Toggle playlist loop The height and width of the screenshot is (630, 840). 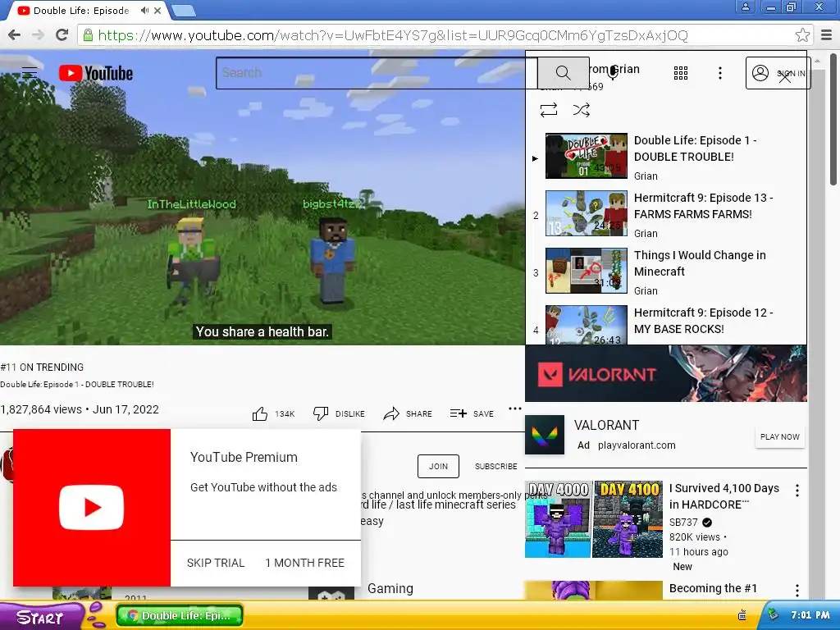549,110
